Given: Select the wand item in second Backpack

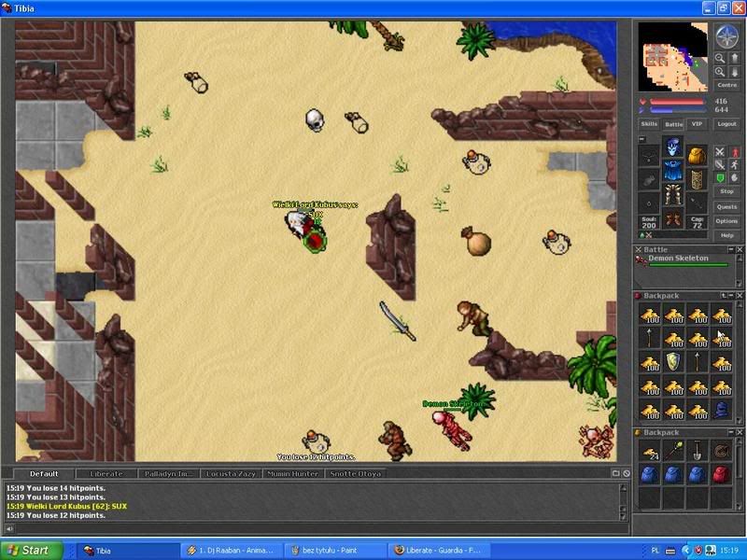Looking at the screenshot, I should tap(673, 451).
